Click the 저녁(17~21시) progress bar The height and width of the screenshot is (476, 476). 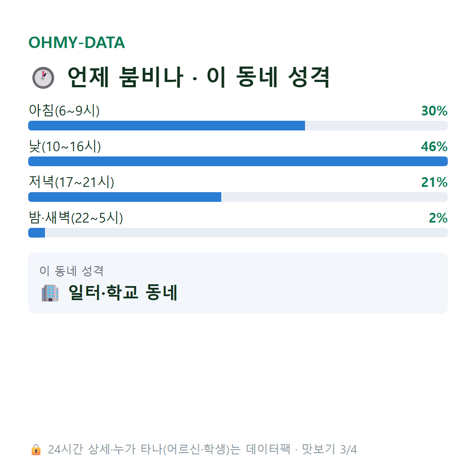pyautogui.click(x=238, y=197)
